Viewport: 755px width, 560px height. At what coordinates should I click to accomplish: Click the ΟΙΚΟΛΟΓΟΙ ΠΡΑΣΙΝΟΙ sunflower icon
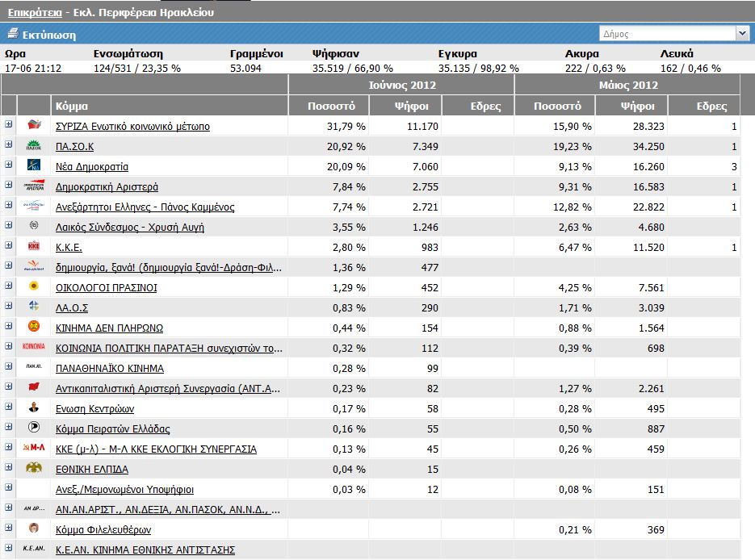34,286
